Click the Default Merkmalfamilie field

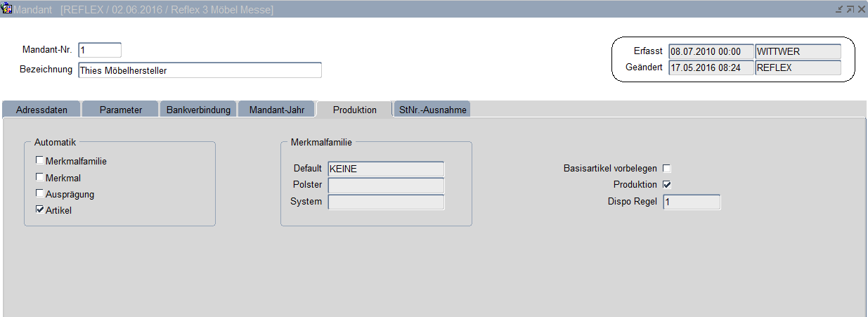(x=386, y=169)
